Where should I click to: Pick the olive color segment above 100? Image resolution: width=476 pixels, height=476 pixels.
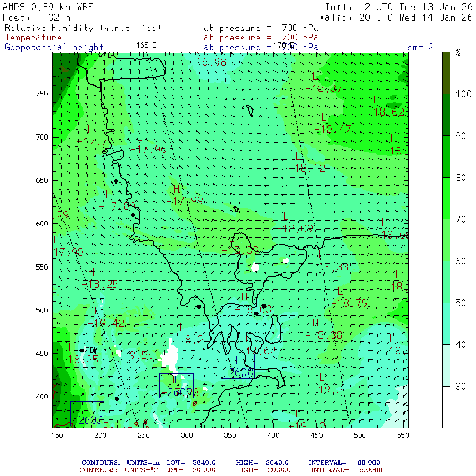[x=446, y=73]
